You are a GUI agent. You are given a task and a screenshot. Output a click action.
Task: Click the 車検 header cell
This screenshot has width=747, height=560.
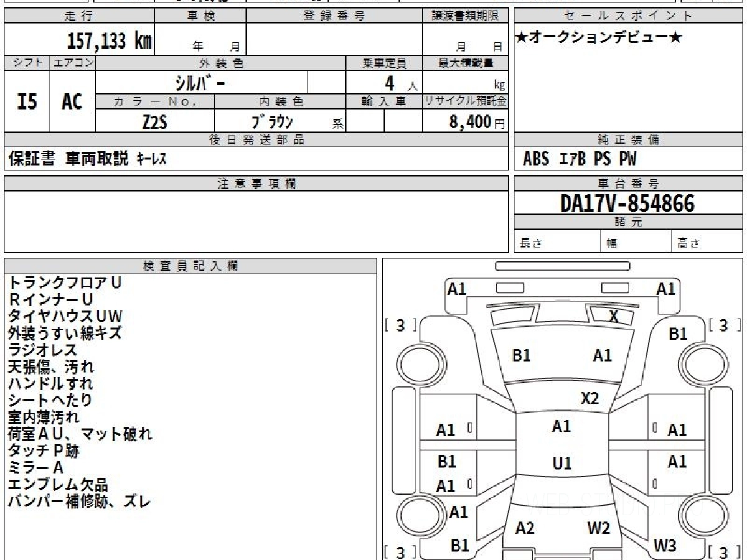(200, 16)
